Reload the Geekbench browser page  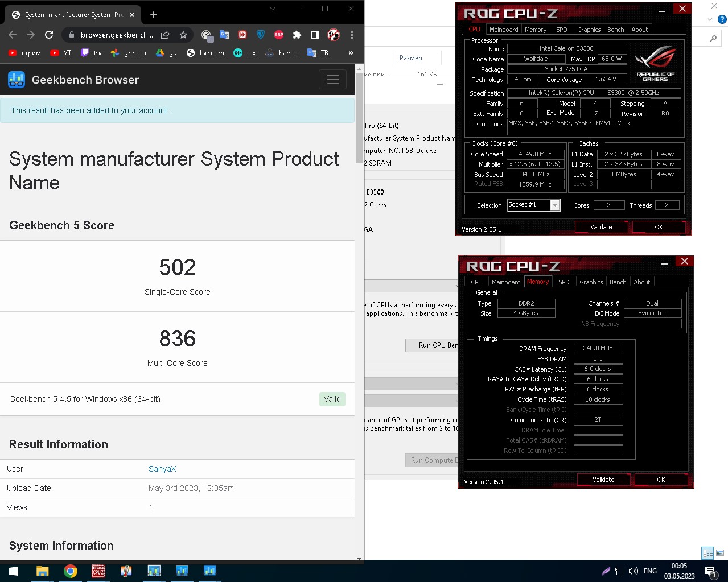pos(49,35)
